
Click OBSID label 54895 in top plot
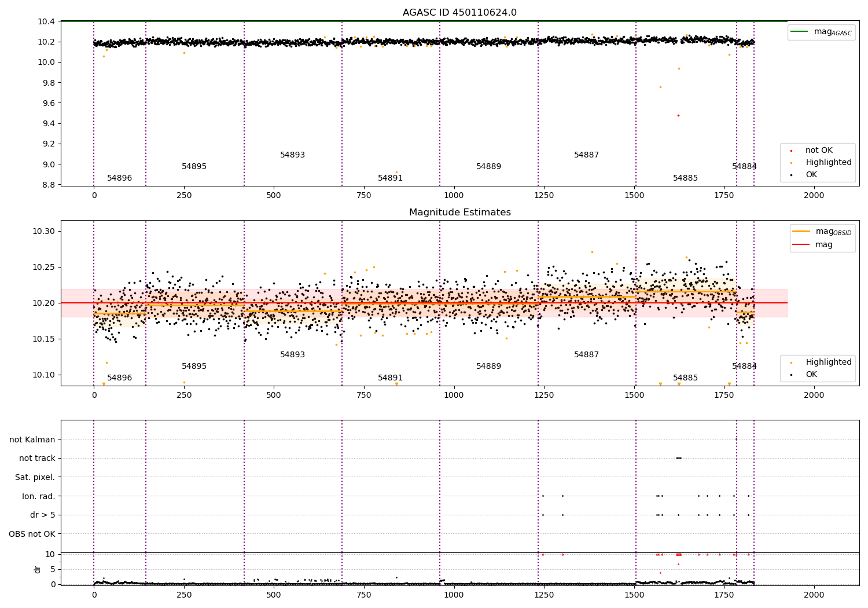point(194,167)
